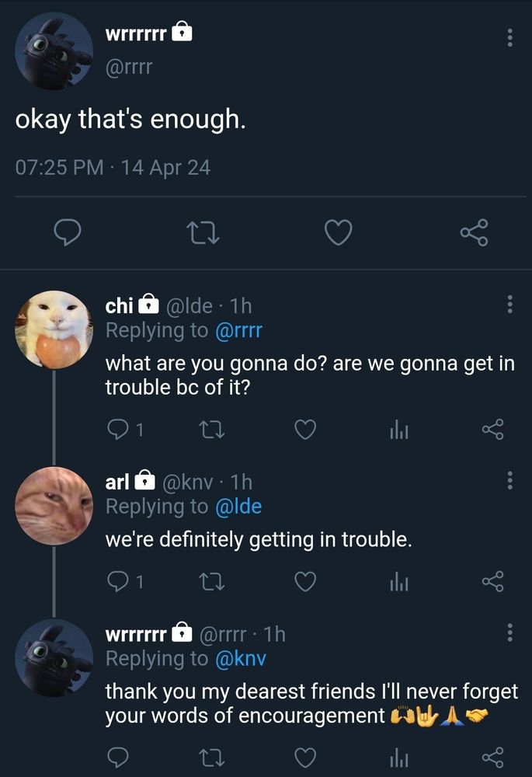
Task: Open the @knv mention in wrrrrrr's reply
Action: (241, 659)
